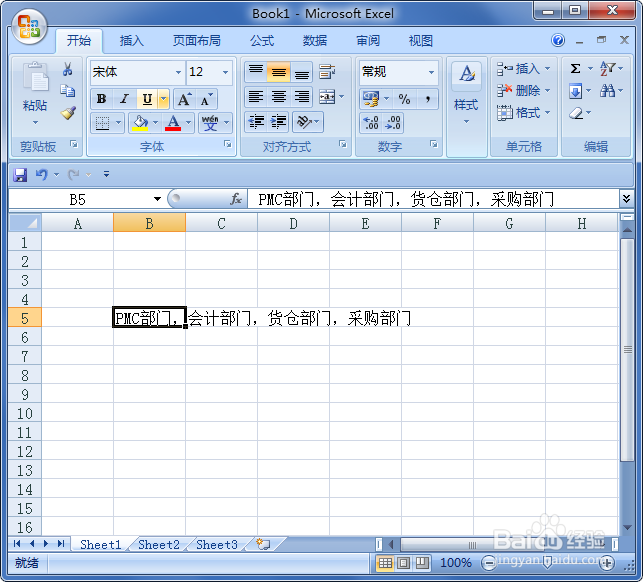Open the 常规 number format dropdown
This screenshot has width=643, height=582.
point(431,72)
